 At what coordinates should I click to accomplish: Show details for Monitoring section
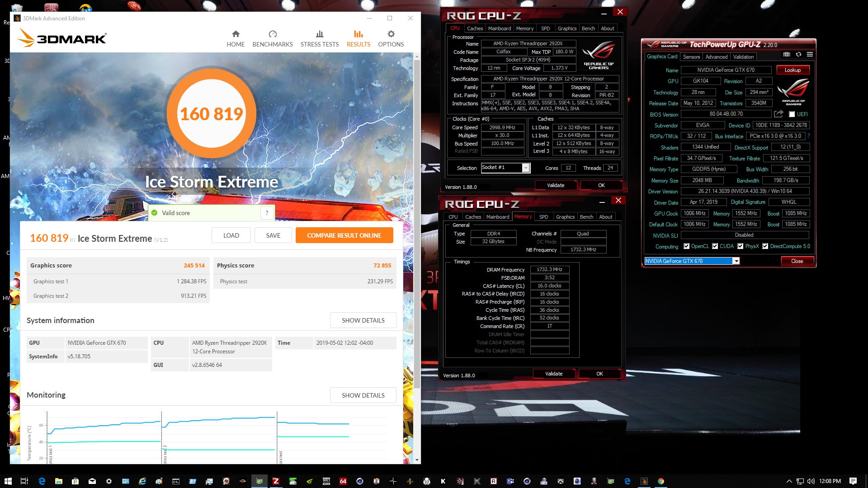363,395
